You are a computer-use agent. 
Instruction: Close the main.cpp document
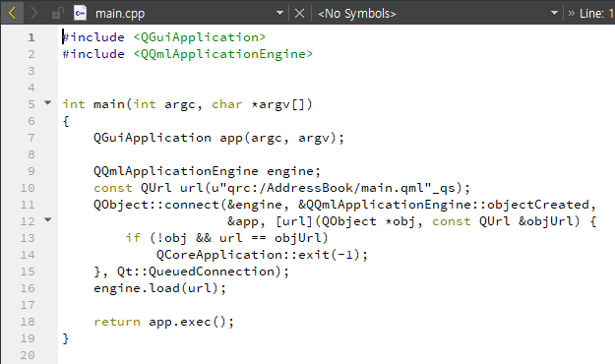[299, 14]
